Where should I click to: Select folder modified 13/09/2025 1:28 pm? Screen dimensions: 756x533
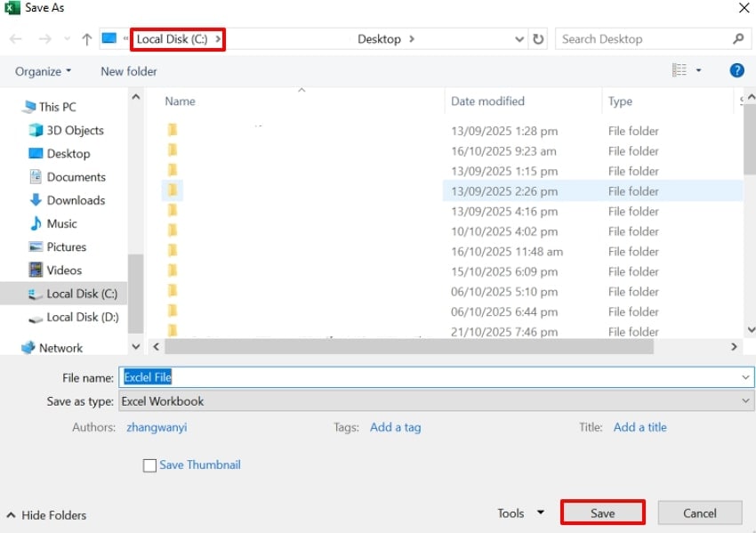tap(452, 131)
